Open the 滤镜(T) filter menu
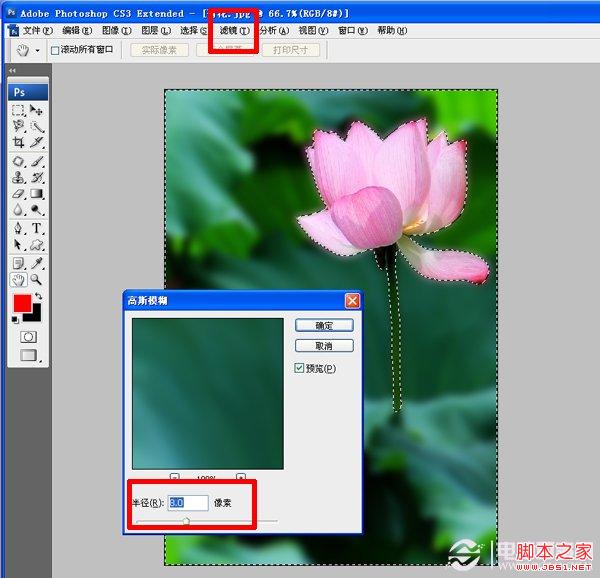The image size is (600, 578). (235, 30)
